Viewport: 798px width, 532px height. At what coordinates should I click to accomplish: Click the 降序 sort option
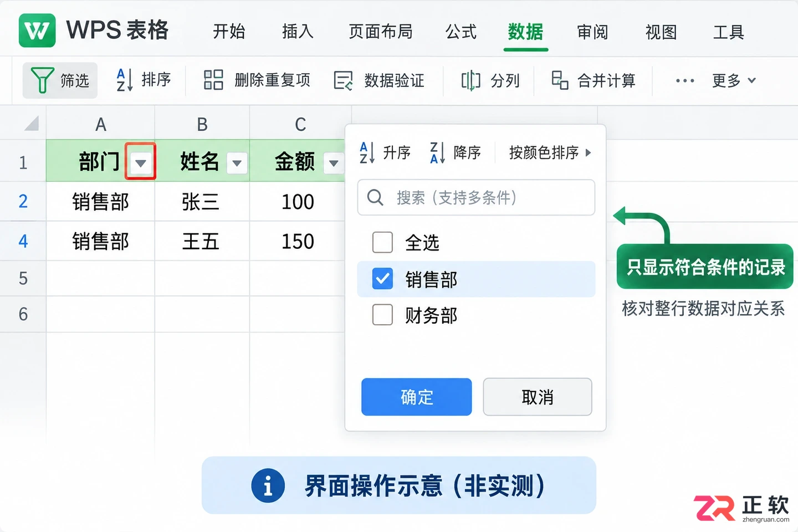[x=456, y=152]
